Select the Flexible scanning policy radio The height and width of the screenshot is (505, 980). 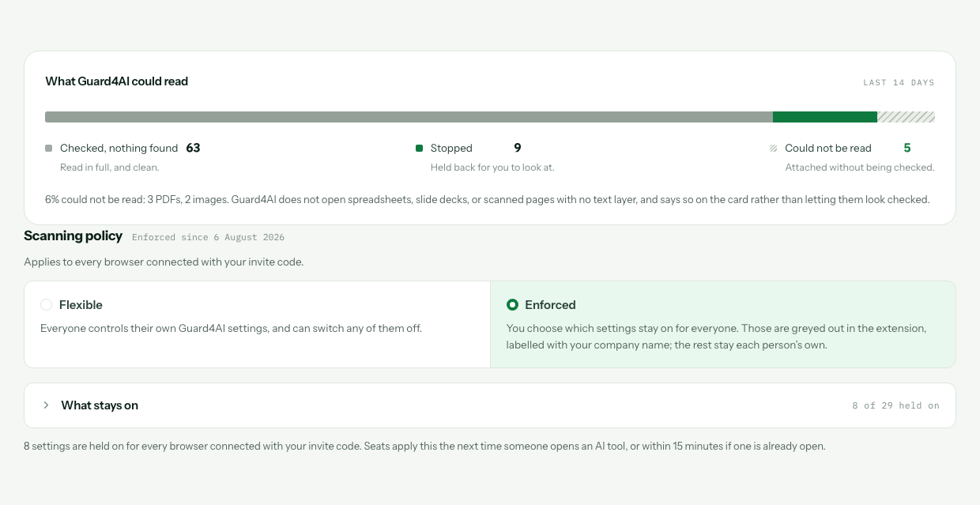pyautogui.click(x=46, y=305)
